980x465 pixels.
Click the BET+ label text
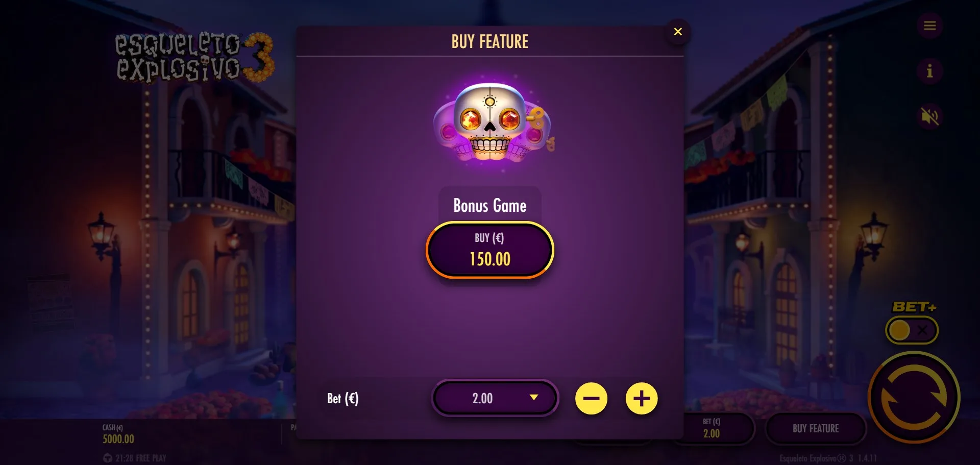[914, 307]
